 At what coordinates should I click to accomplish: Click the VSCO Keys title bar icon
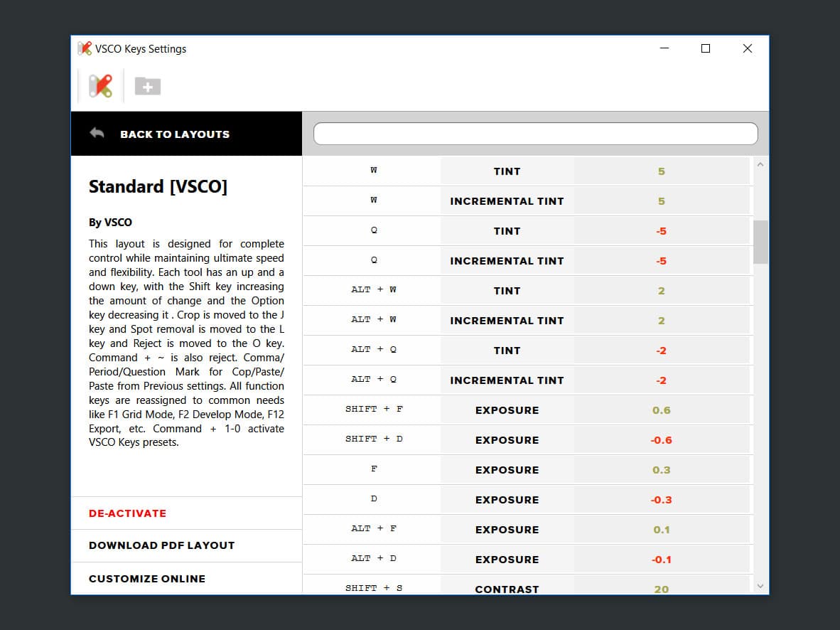(85, 48)
